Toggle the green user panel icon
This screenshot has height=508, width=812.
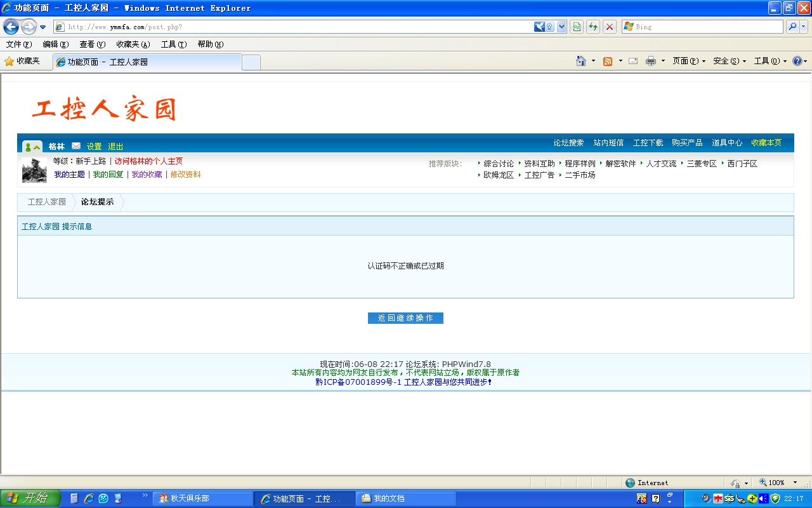(x=32, y=147)
